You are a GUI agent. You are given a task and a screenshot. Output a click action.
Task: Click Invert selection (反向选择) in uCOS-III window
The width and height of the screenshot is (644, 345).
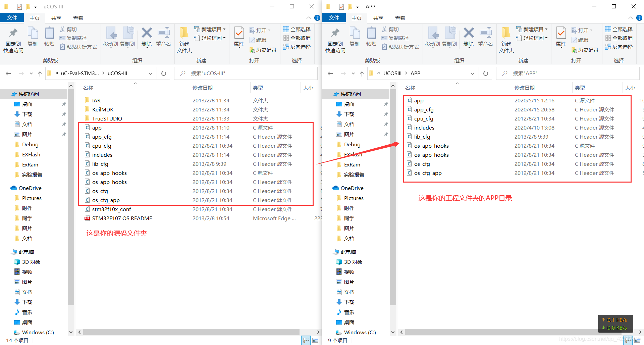[297, 47]
